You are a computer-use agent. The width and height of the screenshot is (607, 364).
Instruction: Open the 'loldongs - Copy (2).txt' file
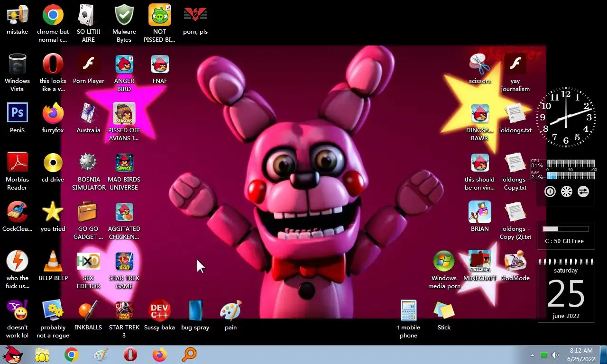click(x=515, y=212)
